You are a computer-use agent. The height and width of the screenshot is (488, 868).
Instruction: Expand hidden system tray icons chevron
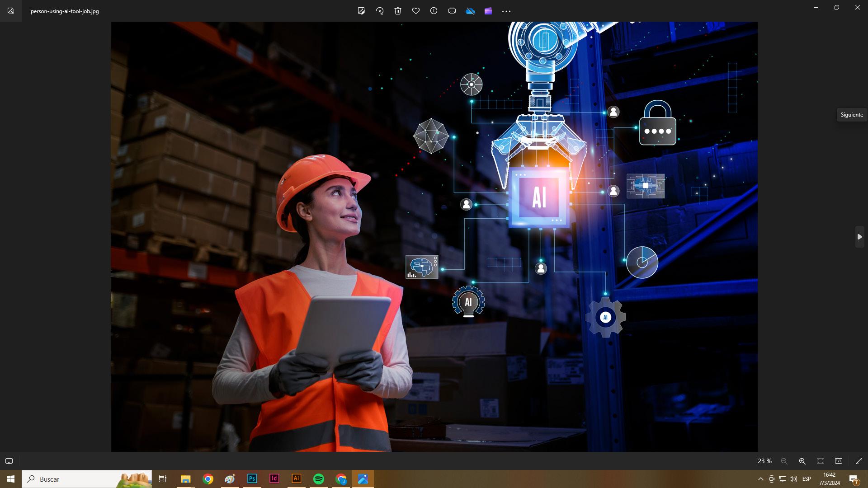pos(760,479)
